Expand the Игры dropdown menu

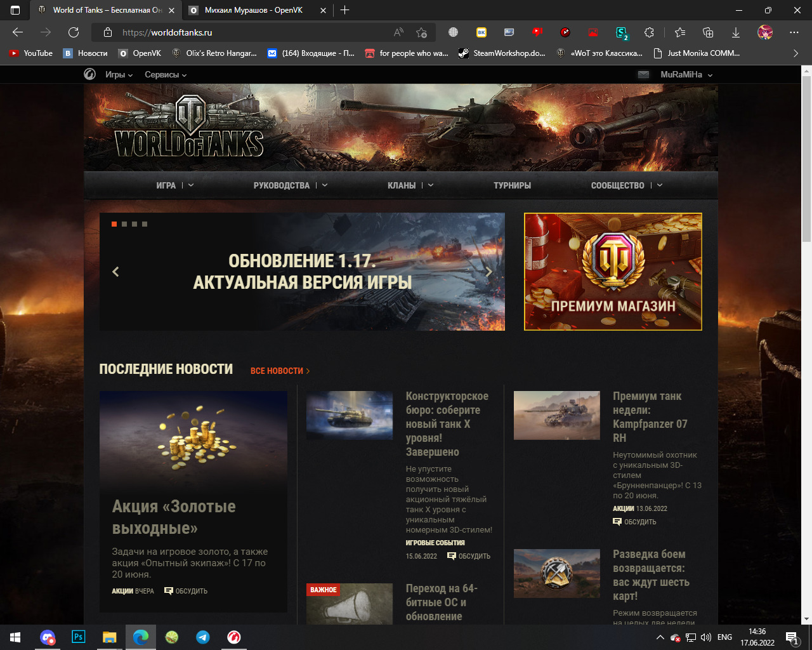(x=119, y=74)
